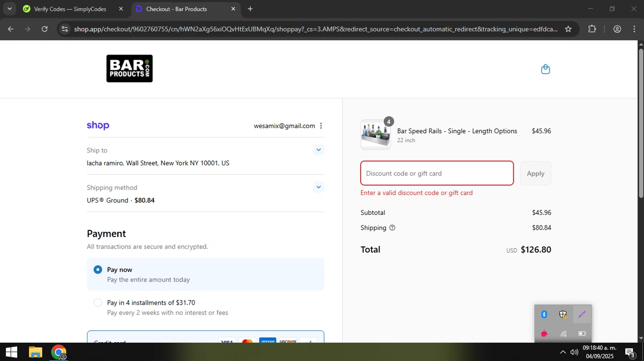This screenshot has height=361, width=644.
Task: Click 'Enter a valid discount code' error
Action: click(416, 193)
